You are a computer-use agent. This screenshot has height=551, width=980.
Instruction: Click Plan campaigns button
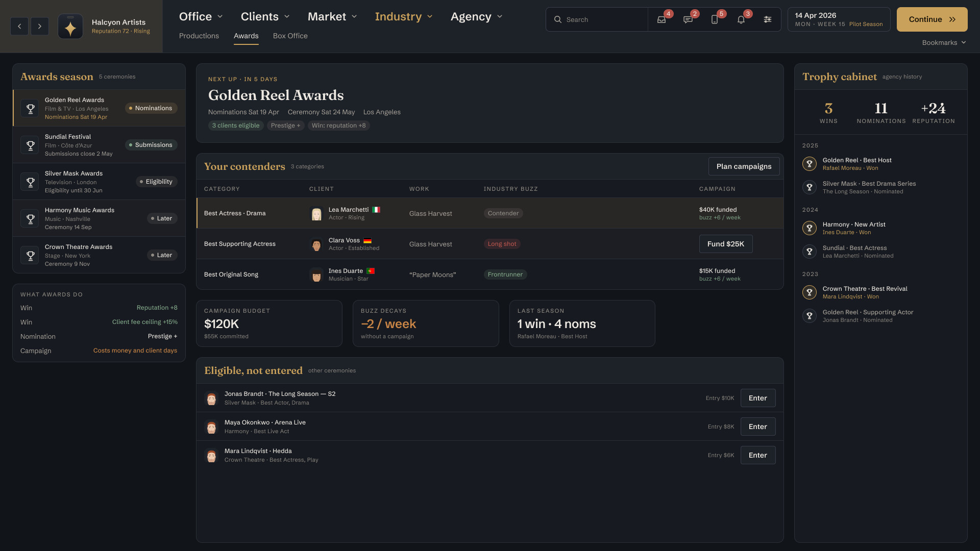[744, 166]
